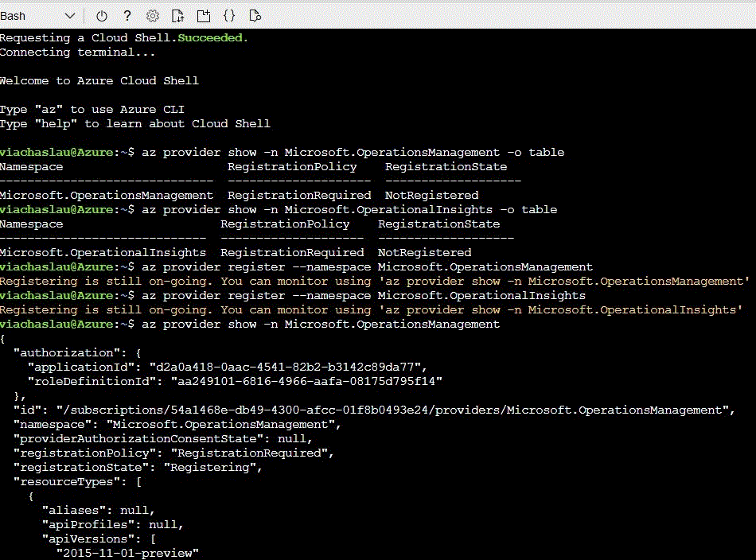Click the roleDefinitionId value 'aa249101-6816-4966-aafa-08175d795f14'

[306, 381]
